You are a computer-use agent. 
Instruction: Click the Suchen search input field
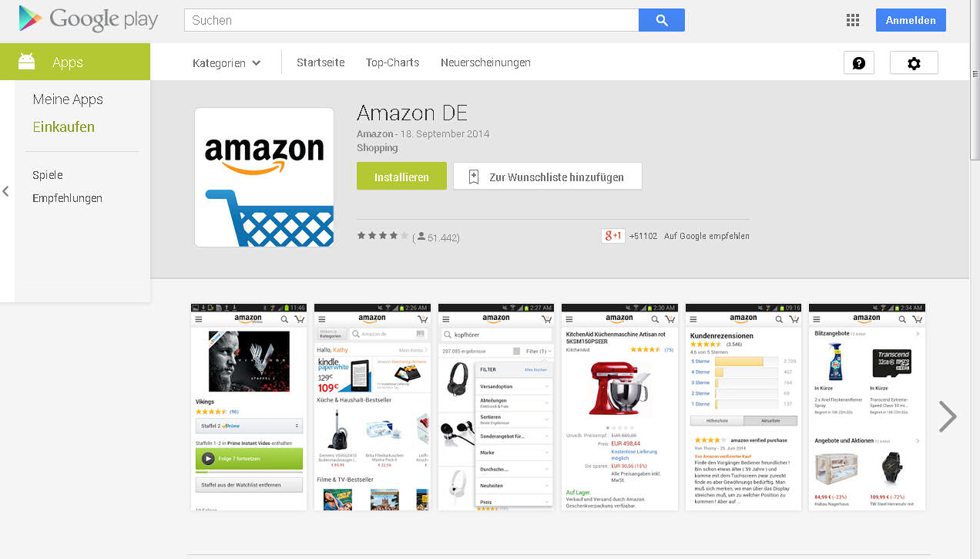point(411,20)
